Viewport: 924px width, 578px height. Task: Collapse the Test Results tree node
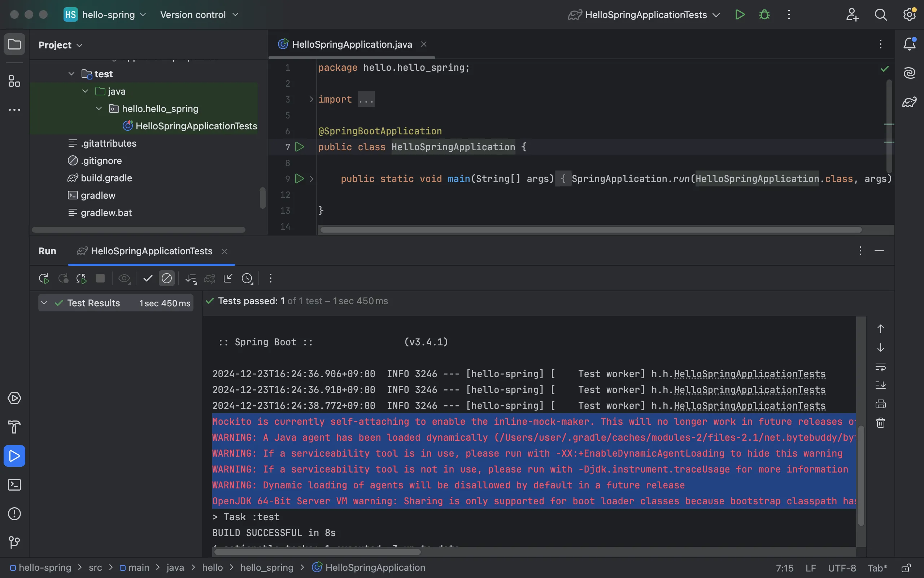click(44, 303)
